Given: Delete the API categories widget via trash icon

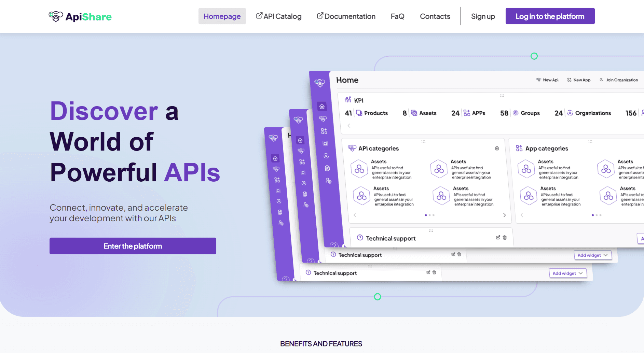Looking at the screenshot, I should click(497, 148).
